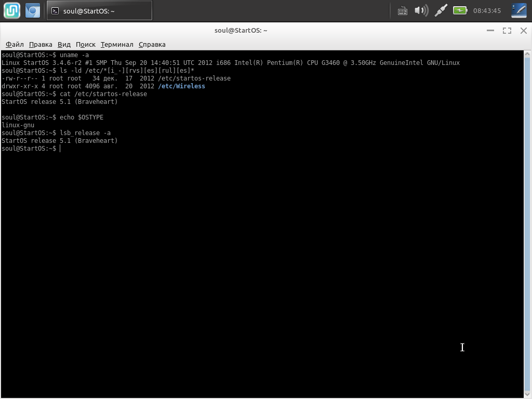The image size is (532, 399).
Task: Click the scrollbar up arrow
Action: (x=527, y=54)
